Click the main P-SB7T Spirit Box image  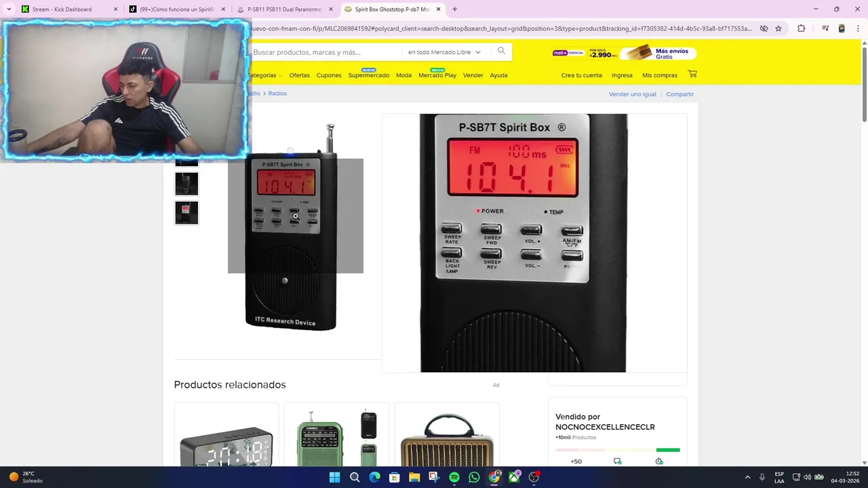coord(290,227)
